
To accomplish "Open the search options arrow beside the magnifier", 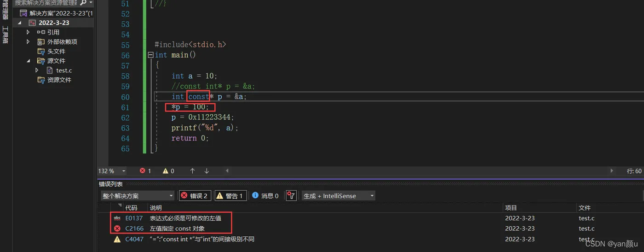I will 91,3.
